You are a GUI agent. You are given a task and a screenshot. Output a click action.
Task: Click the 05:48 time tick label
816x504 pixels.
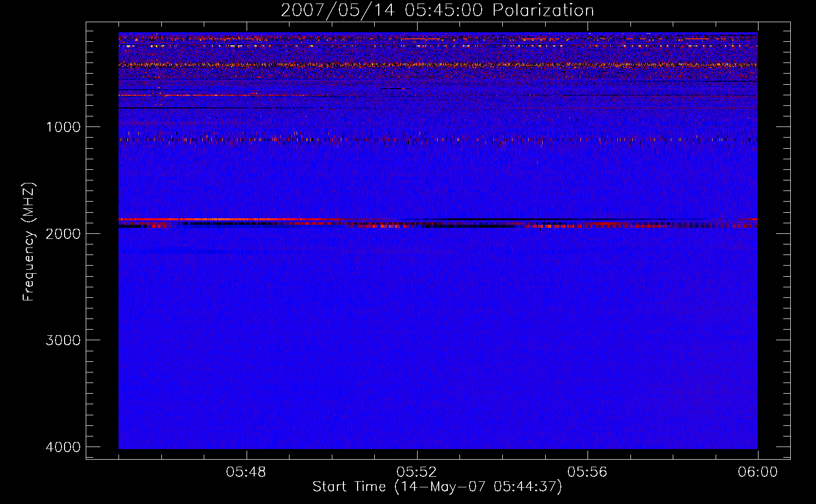pos(246,472)
